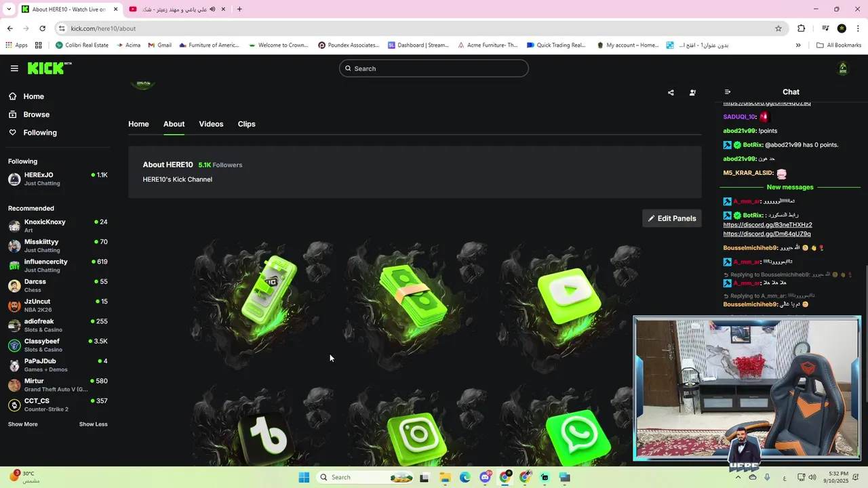
Task: Open the JzUncut NBA 2K26 channel
Action: pos(58,305)
